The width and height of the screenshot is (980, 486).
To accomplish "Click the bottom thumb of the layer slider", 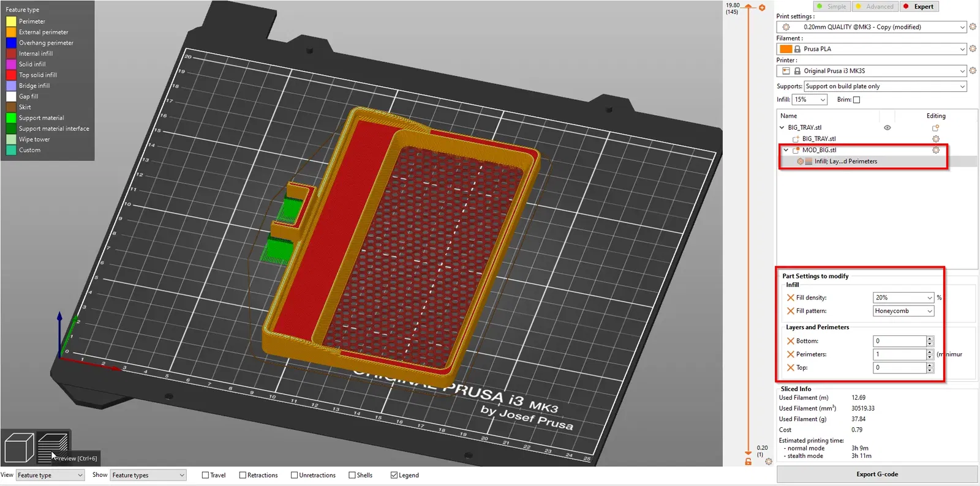I will pos(748,453).
